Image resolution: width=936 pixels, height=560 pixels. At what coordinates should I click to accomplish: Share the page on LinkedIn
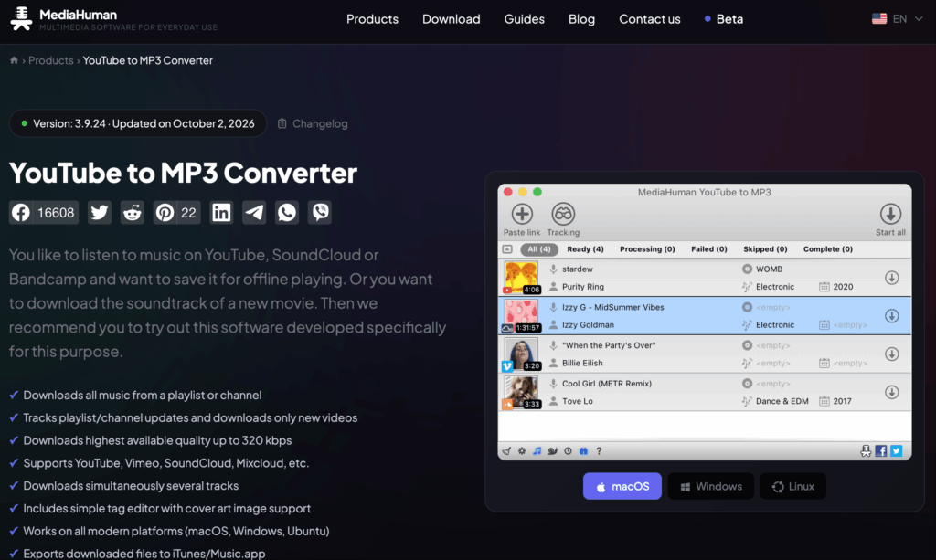[221, 212]
